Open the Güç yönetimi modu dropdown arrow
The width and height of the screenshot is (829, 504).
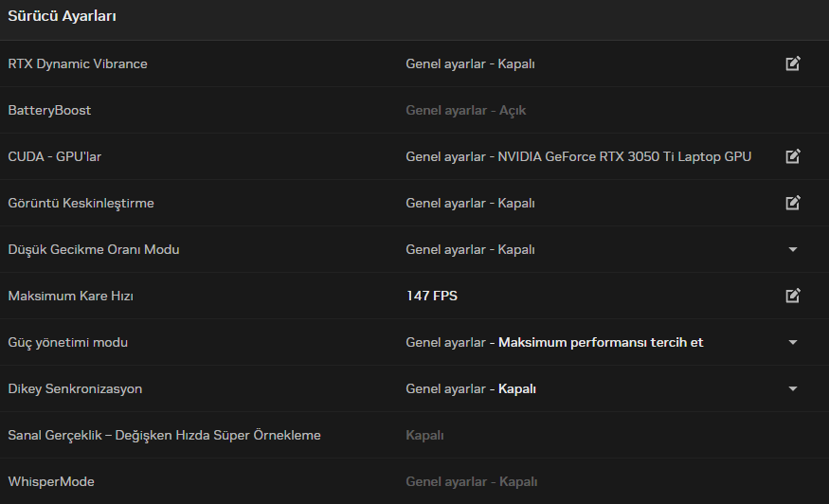[x=793, y=342]
